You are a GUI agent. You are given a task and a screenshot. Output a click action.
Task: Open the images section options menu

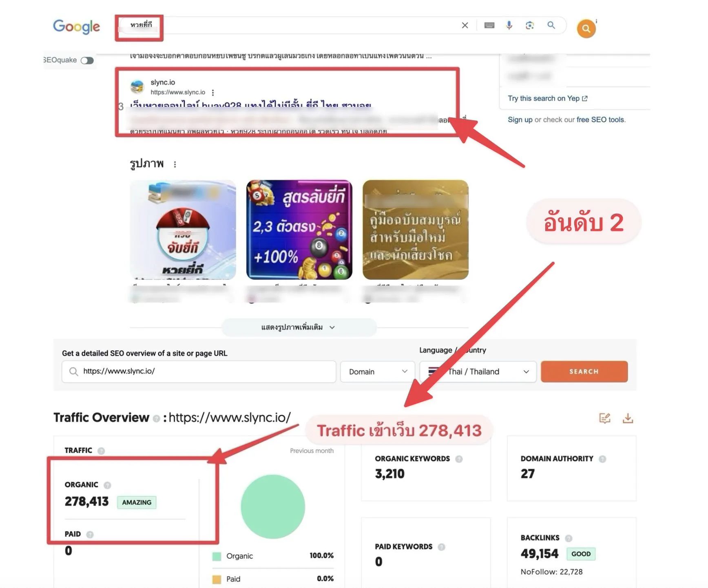pos(175,164)
